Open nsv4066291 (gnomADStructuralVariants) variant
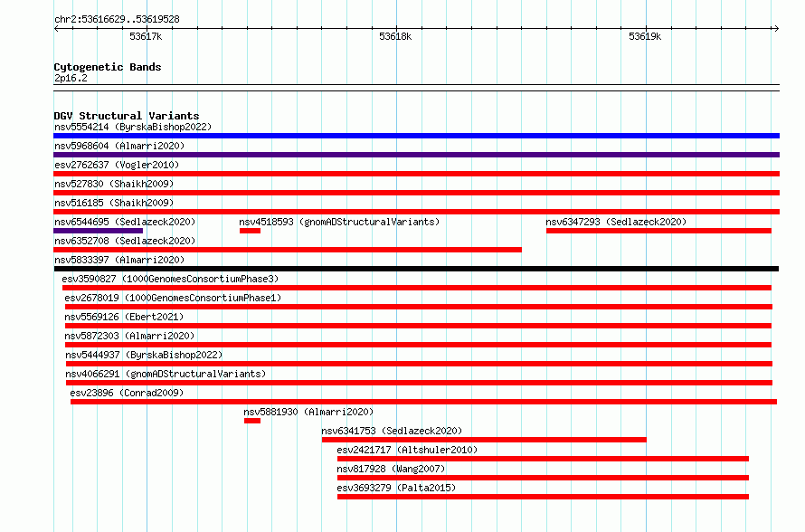Viewport: 805px width, 532px height. (166, 374)
